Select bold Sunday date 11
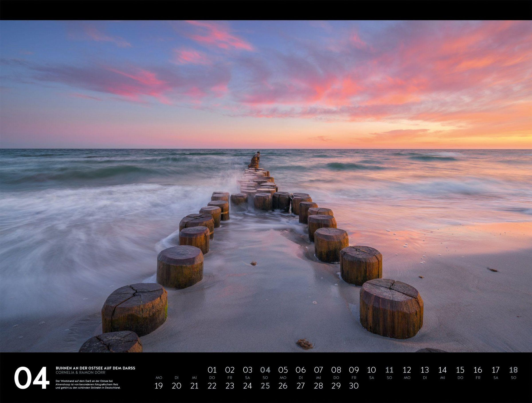This screenshot has height=403, width=532. pos(389,370)
